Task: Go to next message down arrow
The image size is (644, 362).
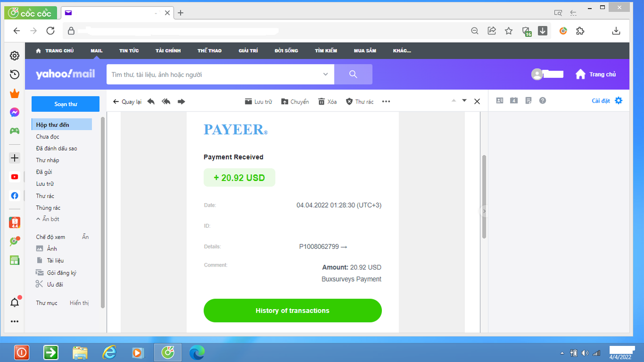Action: [x=464, y=101]
